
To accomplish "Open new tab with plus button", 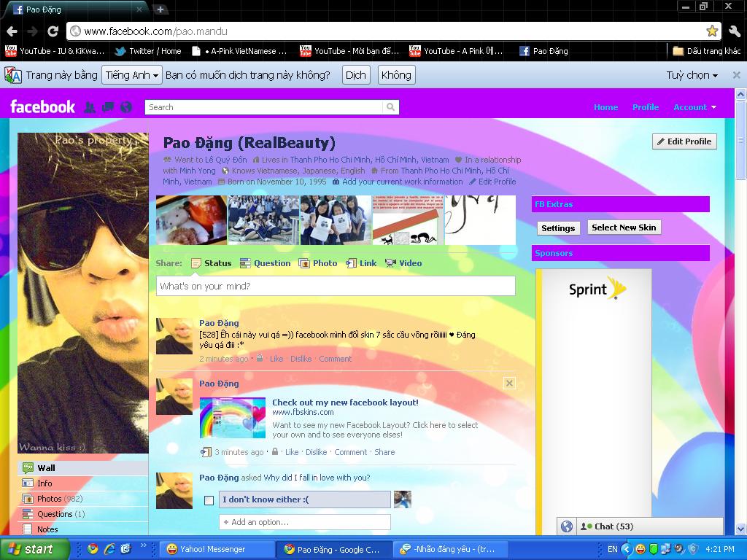I will pyautogui.click(x=160, y=9).
